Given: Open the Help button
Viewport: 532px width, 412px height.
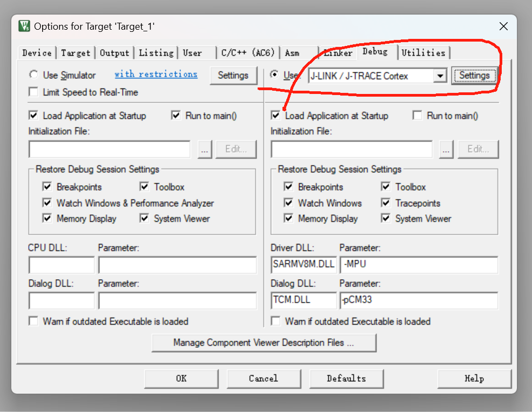Looking at the screenshot, I should coord(474,379).
